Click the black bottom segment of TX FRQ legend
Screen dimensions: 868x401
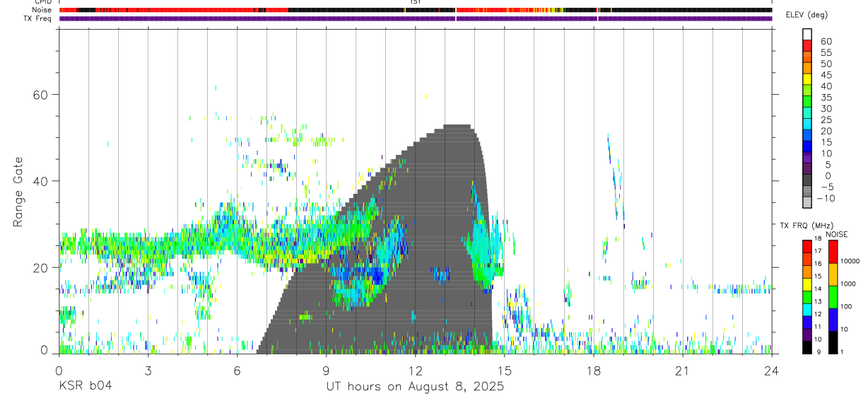807,347
